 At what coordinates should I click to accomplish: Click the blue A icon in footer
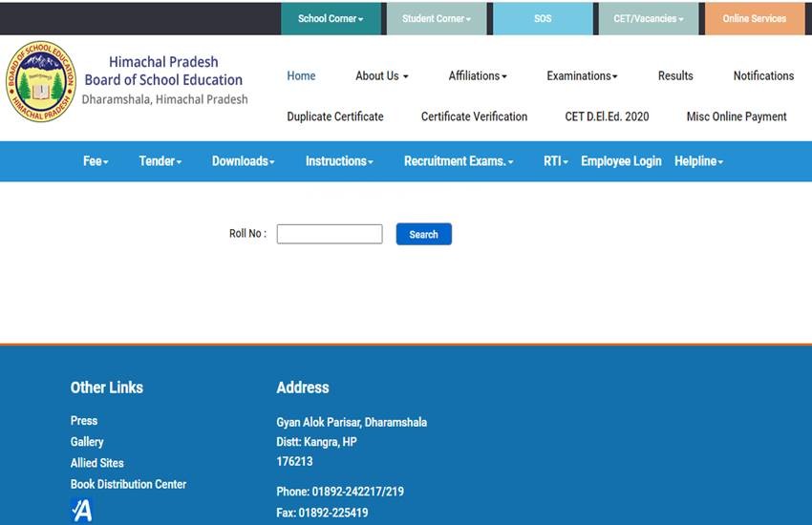(82, 511)
